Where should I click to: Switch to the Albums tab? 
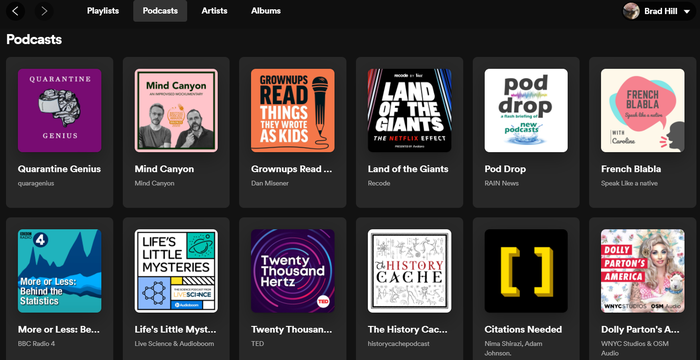point(266,11)
